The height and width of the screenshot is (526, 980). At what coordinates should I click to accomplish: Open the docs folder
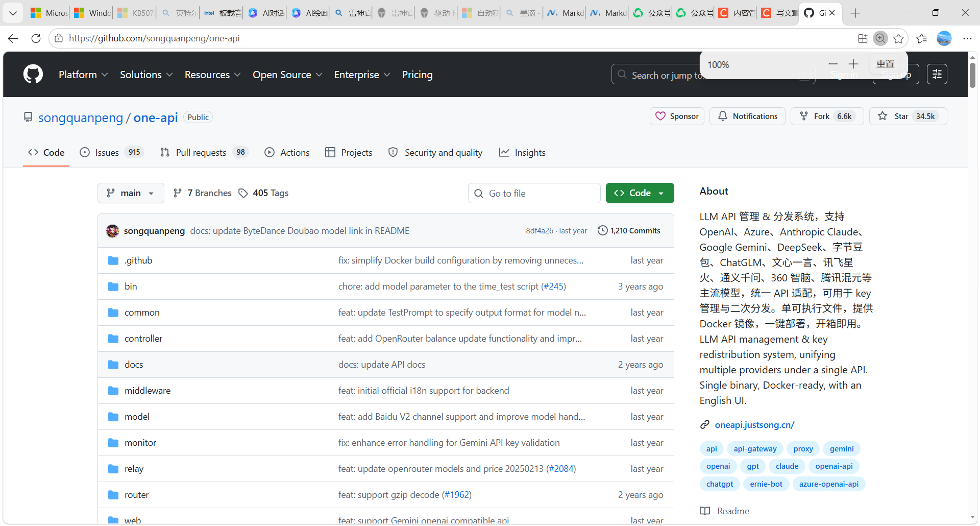coord(134,365)
